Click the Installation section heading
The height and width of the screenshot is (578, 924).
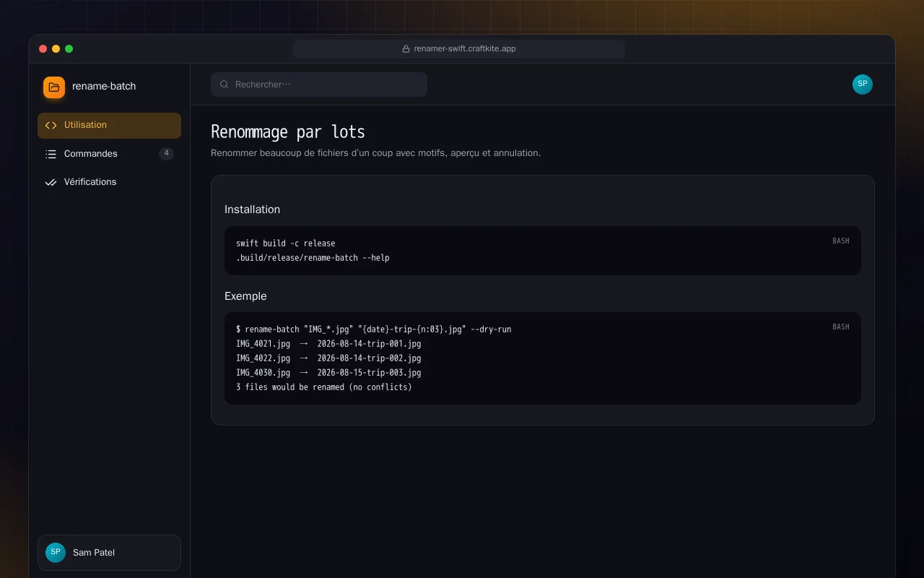[252, 210]
